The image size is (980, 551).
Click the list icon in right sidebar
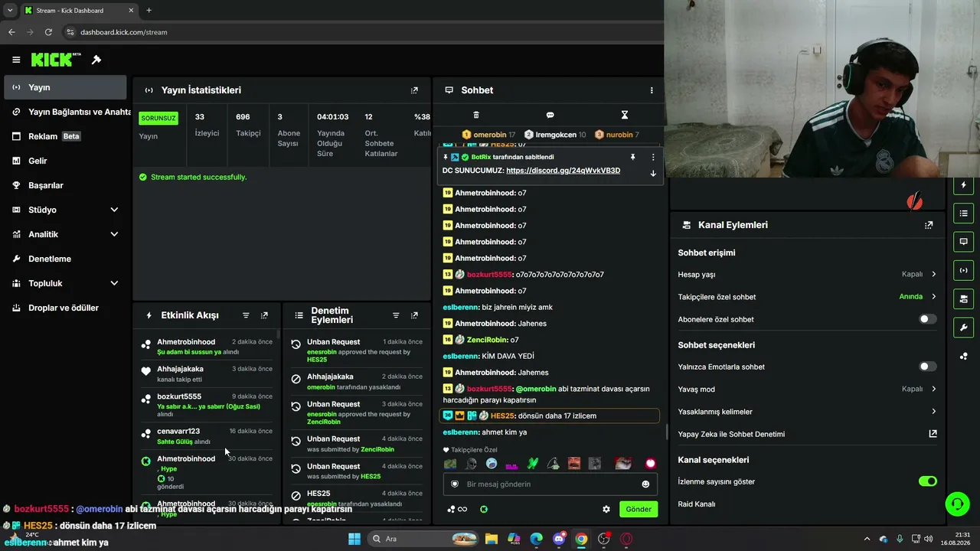[x=963, y=214]
